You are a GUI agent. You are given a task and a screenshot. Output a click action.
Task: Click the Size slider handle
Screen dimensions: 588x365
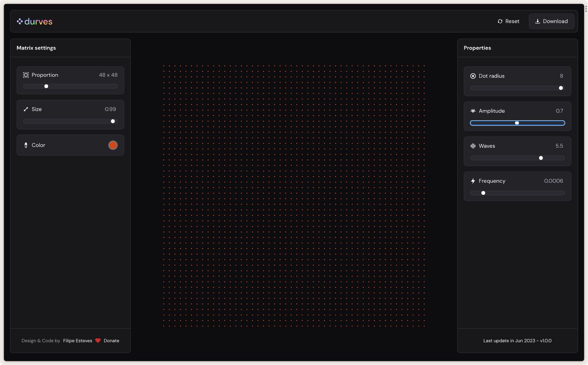point(113,121)
